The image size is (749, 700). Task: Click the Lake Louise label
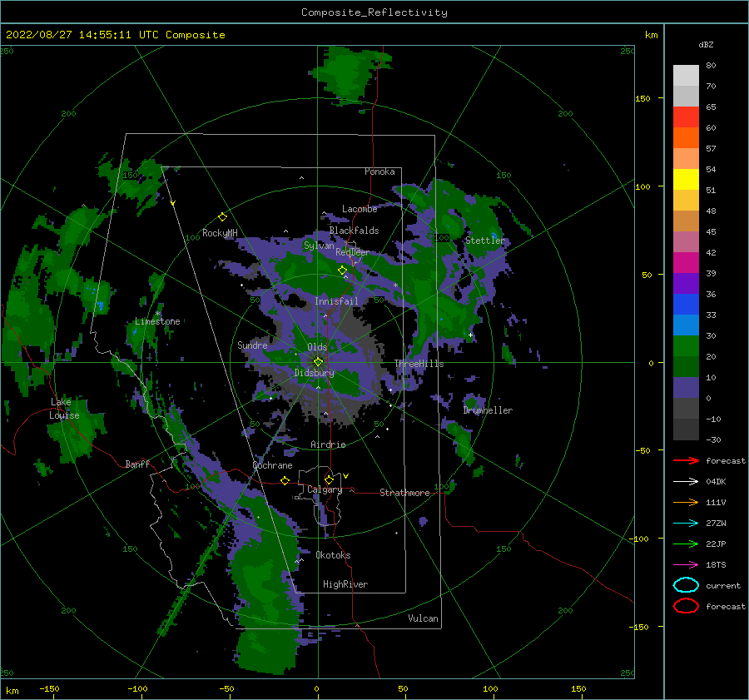(x=64, y=409)
